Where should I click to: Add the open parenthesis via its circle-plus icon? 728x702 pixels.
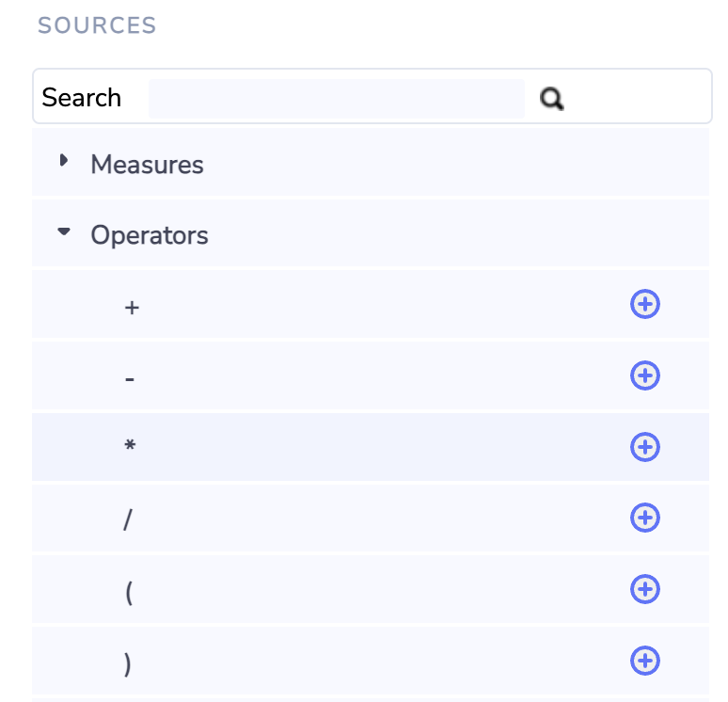(x=644, y=589)
